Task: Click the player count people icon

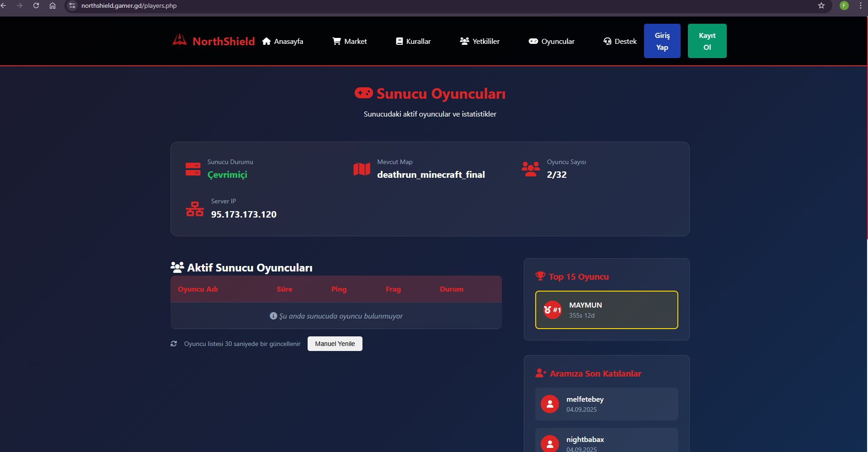Action: [531, 169]
